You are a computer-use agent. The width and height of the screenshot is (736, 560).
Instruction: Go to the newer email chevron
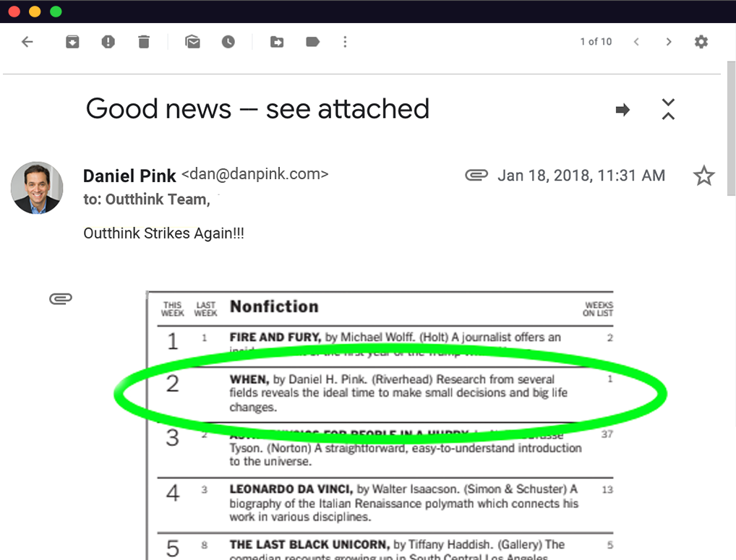click(x=636, y=42)
